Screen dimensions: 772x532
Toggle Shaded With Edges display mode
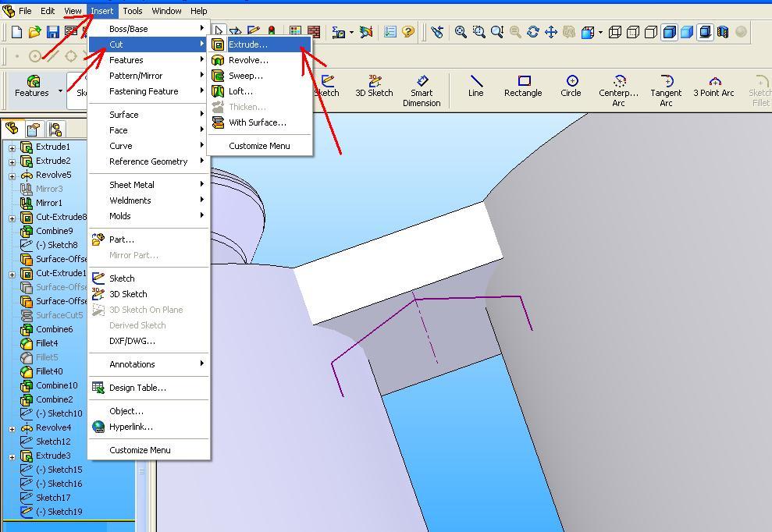(670, 33)
